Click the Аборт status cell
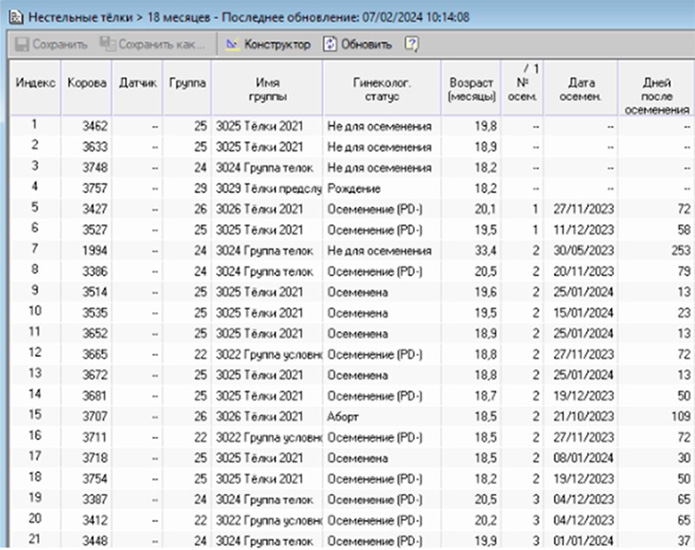695x550 pixels. 382,417
